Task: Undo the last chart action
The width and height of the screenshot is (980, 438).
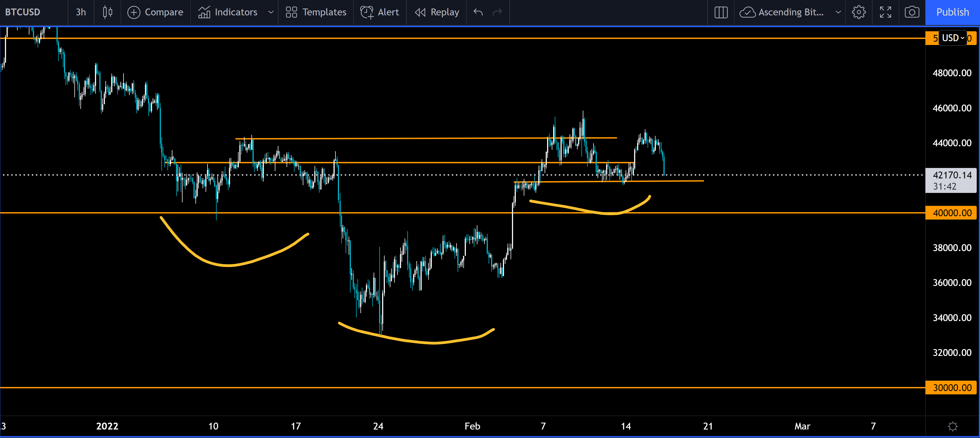Action: coord(478,12)
